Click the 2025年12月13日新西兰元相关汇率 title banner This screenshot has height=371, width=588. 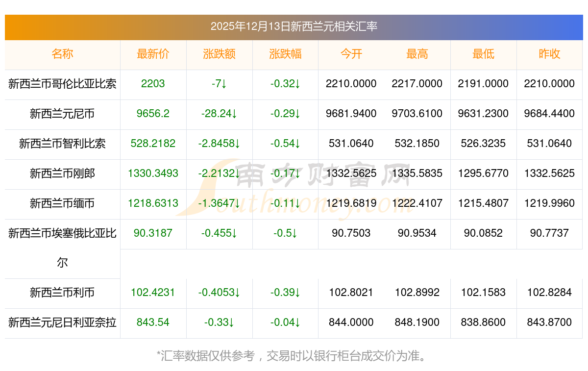294,26
